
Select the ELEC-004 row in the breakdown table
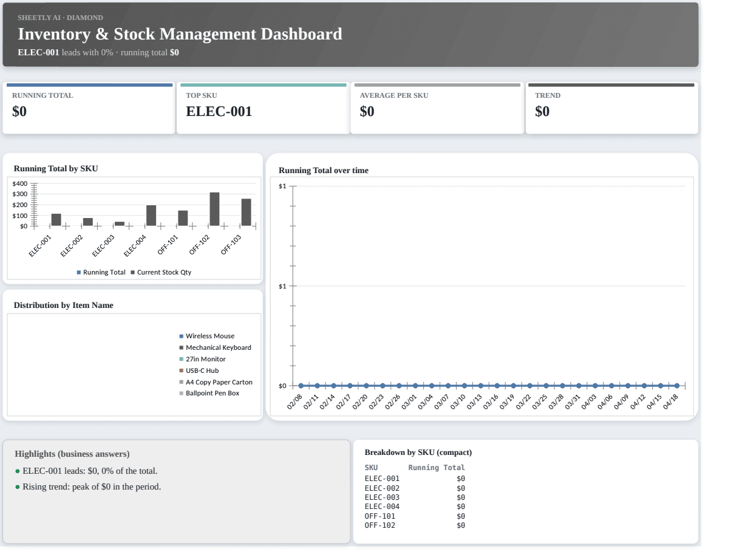pyautogui.click(x=415, y=507)
